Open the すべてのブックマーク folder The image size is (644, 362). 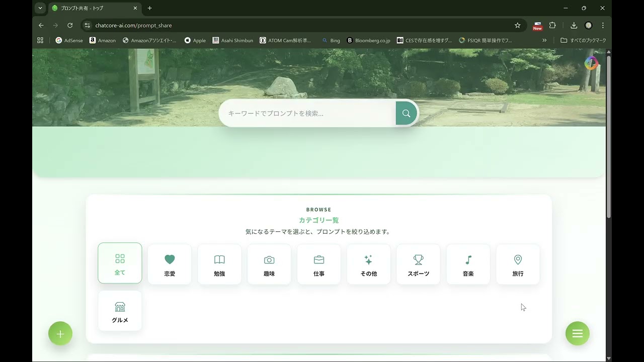coord(586,40)
